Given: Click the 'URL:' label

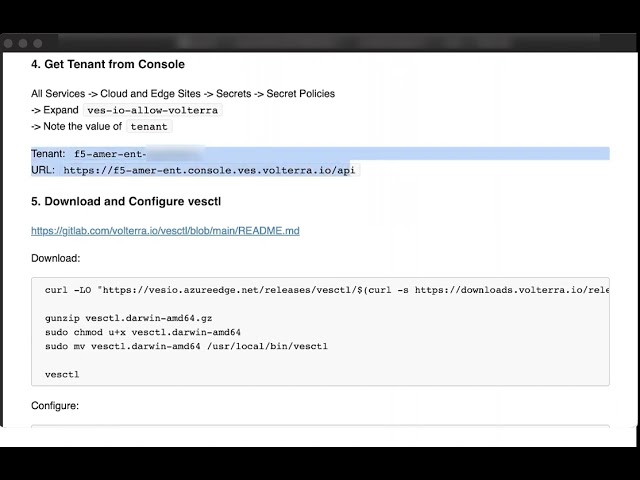Looking at the screenshot, I should pos(43,170).
